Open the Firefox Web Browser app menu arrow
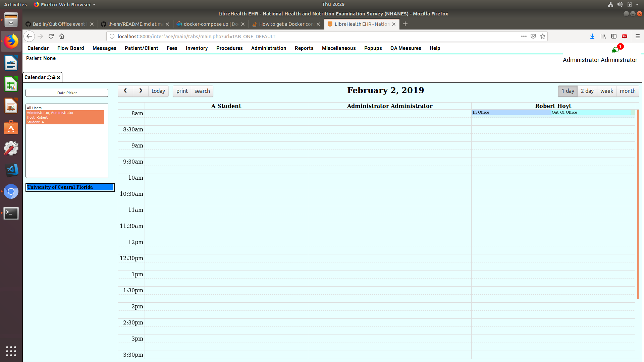644x362 pixels. 94,5
